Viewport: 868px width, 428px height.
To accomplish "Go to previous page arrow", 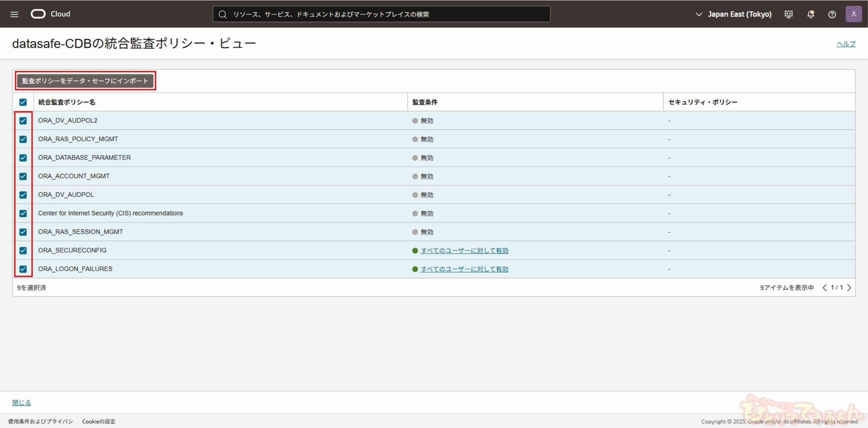I will 825,288.
